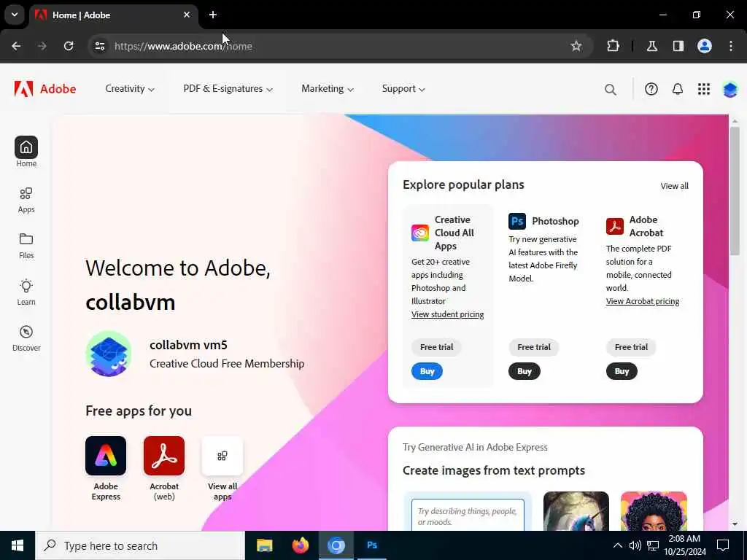Image resolution: width=747 pixels, height=560 pixels.
Task: Buy the Adobe Acrobat plan
Action: click(622, 371)
